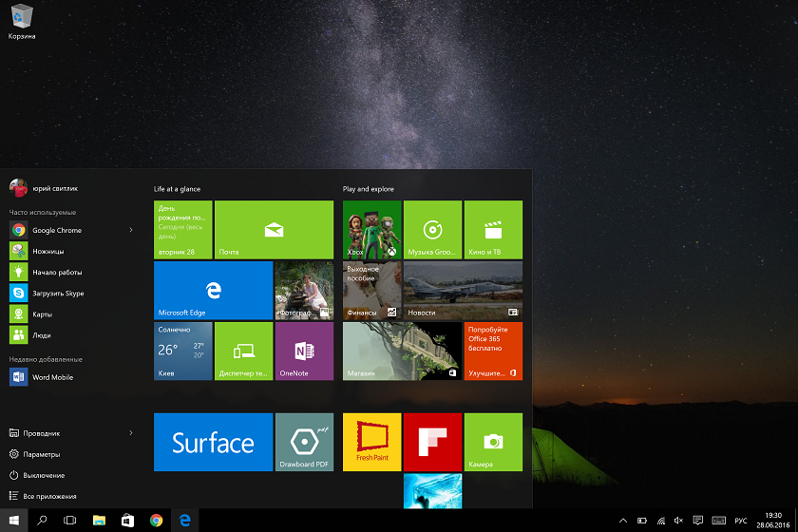The image size is (798, 532).
Task: Click the muted volume tray icon
Action: tap(678, 521)
